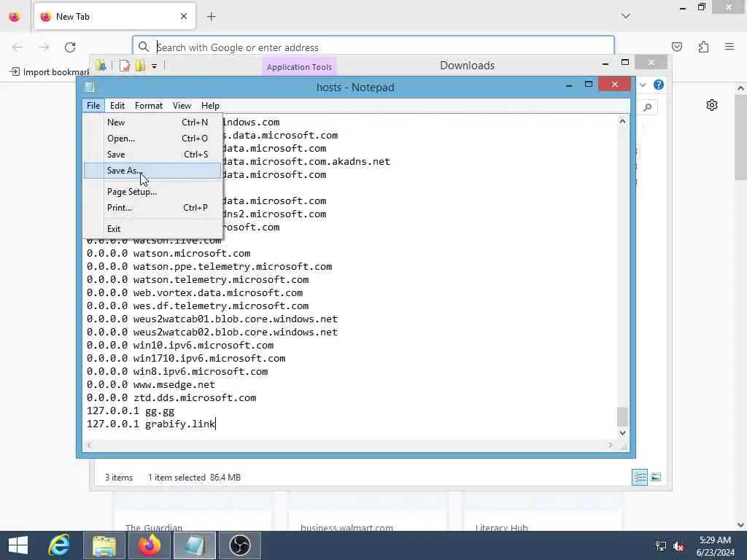This screenshot has width=747, height=560.
Task: Choose Save As from the File menu
Action: tap(152, 171)
